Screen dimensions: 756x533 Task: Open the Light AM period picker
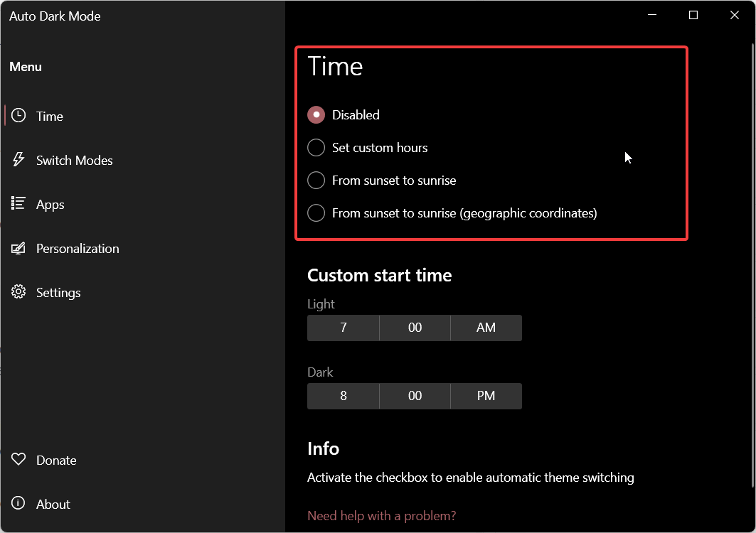click(x=486, y=328)
